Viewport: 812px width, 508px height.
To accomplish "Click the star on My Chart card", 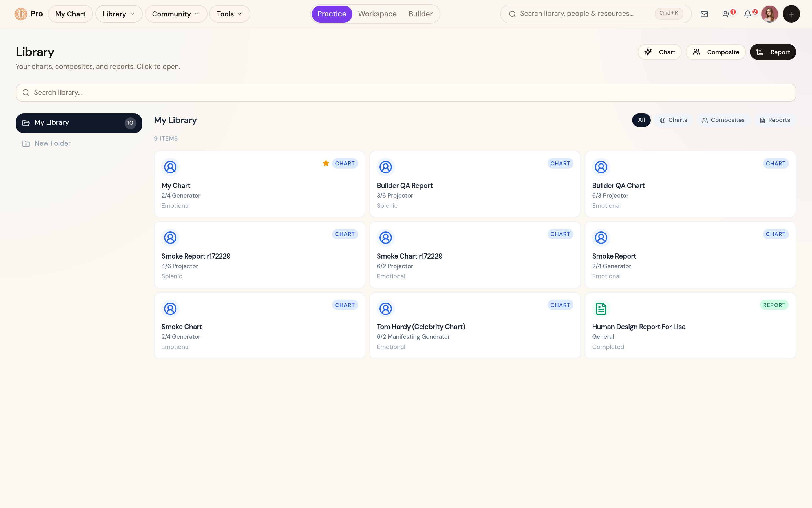I will [326, 163].
